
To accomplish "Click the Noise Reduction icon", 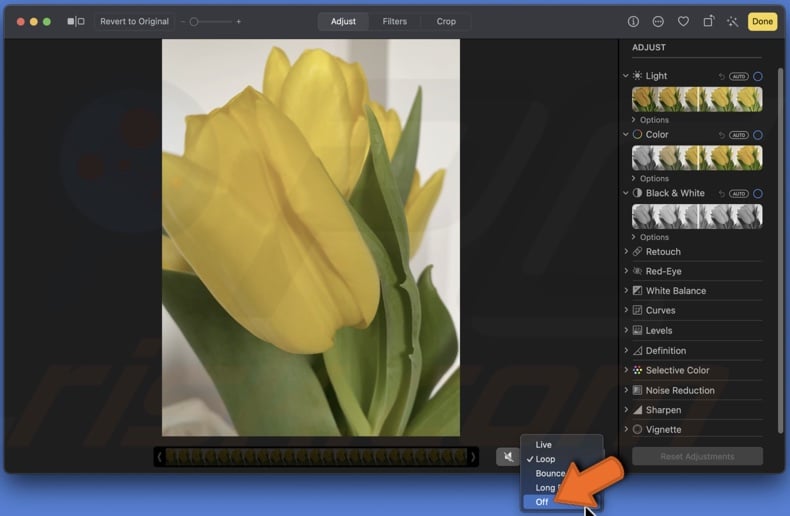I will [637, 391].
